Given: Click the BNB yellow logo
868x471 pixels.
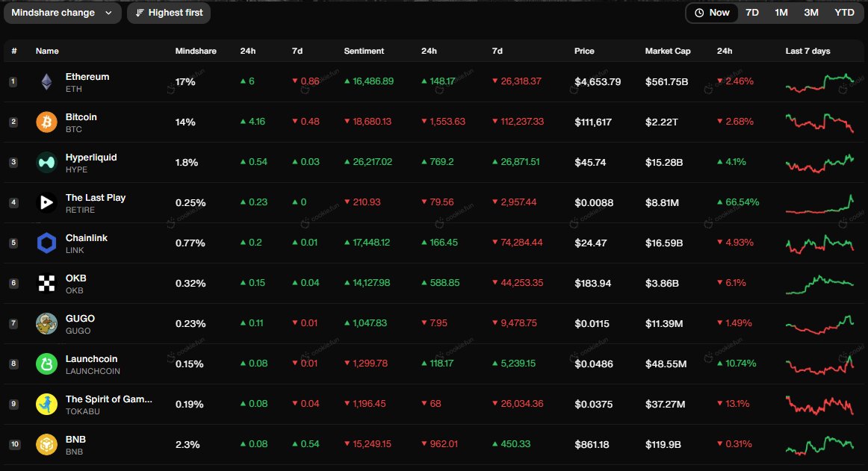Looking at the screenshot, I should pyautogui.click(x=46, y=444).
